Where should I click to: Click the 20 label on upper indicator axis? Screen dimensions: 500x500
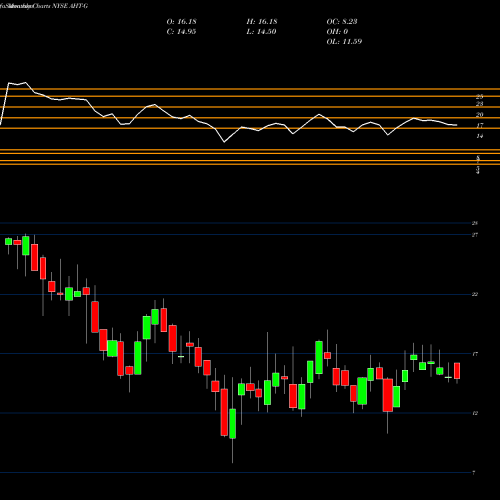tap(480, 115)
